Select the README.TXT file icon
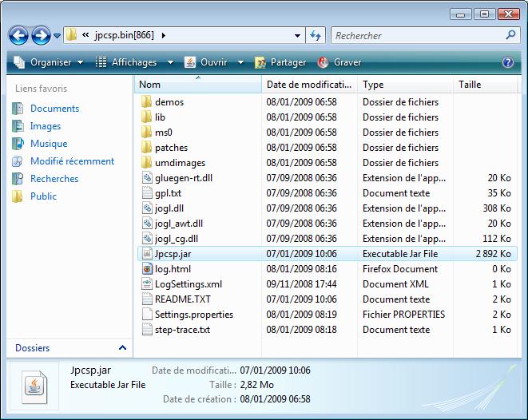Screen dimensions: 528x420 click(x=147, y=299)
